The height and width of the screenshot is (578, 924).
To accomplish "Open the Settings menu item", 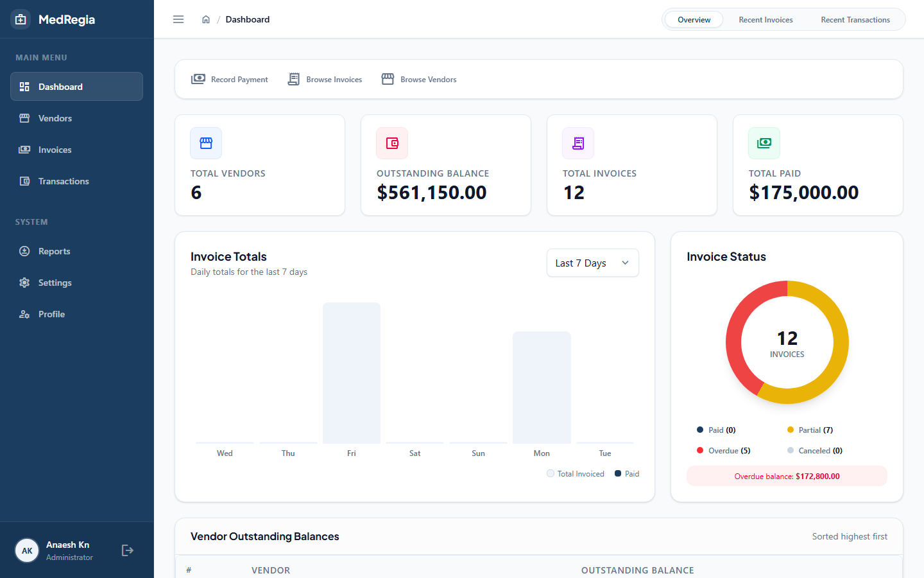I will coord(76,283).
